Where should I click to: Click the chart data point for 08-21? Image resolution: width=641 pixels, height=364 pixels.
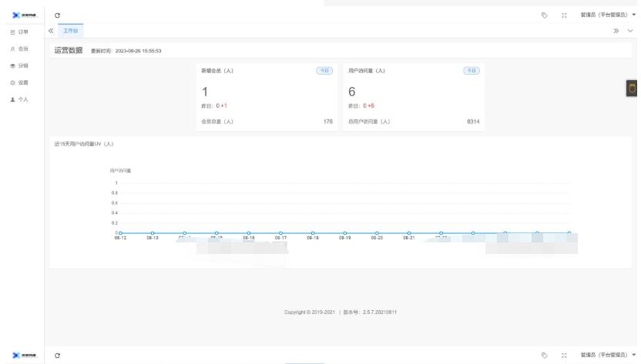click(409, 233)
